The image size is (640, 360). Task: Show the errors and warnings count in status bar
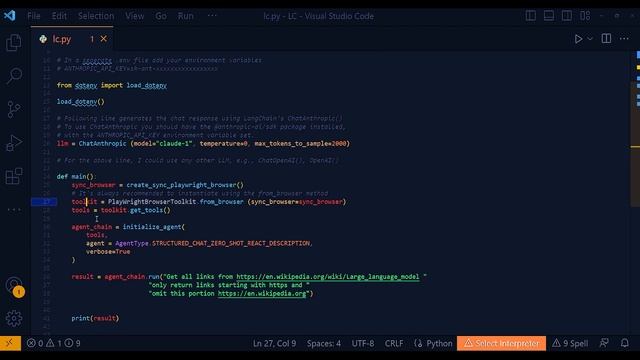pyautogui.click(x=53, y=343)
